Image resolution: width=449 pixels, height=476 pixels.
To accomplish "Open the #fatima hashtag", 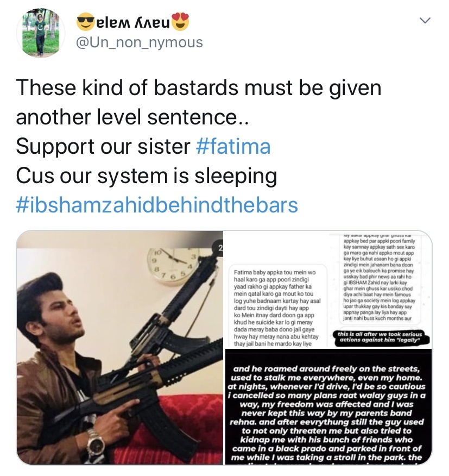I will (x=233, y=146).
